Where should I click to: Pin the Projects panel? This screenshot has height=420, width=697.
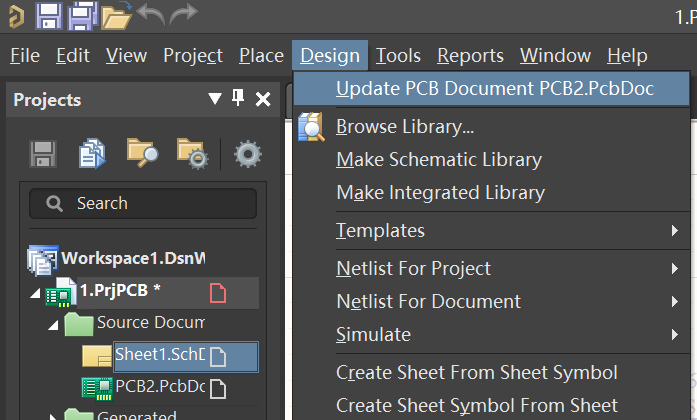[238, 98]
